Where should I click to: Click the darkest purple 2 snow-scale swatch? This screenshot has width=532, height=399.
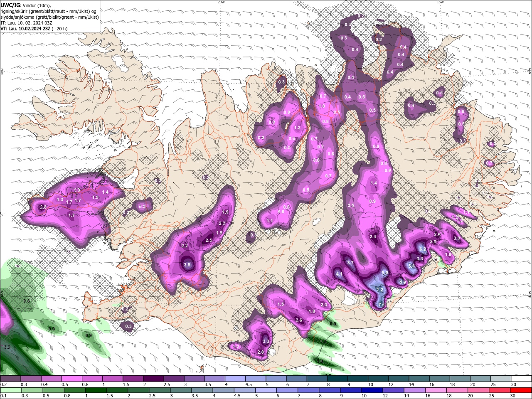coord(153,379)
